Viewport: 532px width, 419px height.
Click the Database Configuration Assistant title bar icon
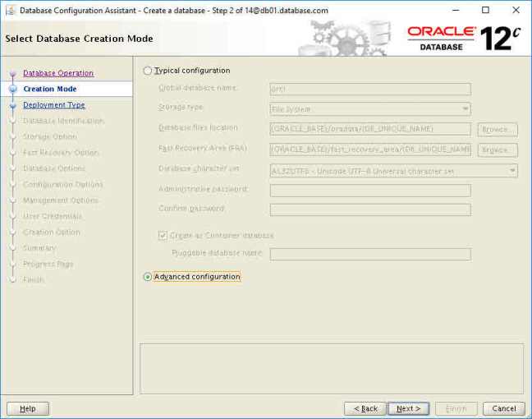(9, 10)
